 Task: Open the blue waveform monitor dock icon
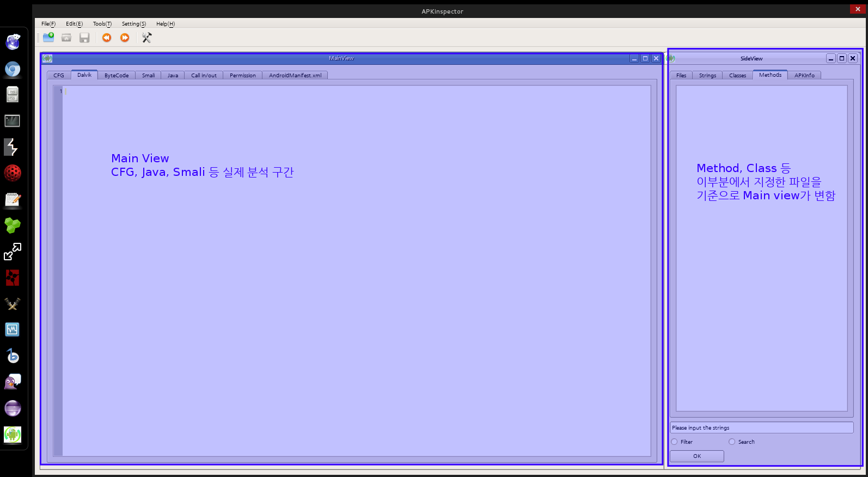pos(13,329)
